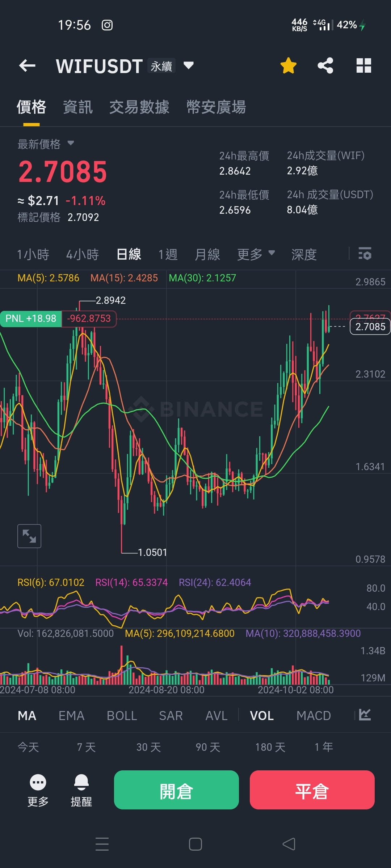Open the 交易數據 tab
This screenshot has height=868, width=391.
[x=139, y=107]
